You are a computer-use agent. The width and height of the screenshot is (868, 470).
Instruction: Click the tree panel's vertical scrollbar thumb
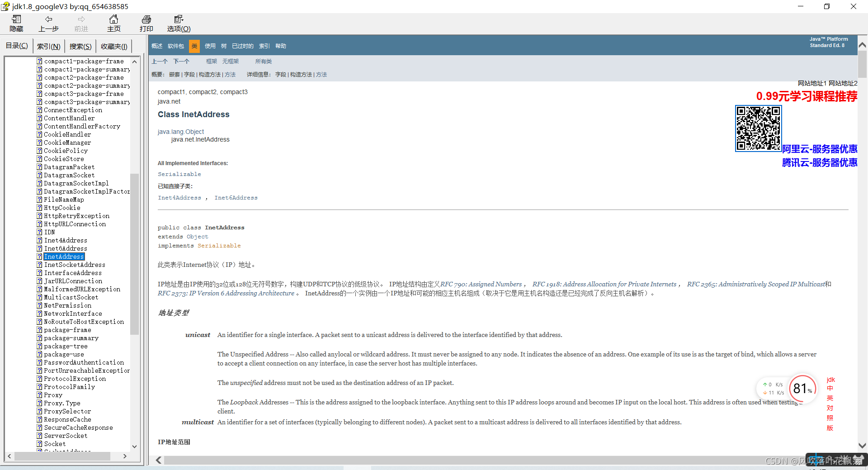[134, 254]
